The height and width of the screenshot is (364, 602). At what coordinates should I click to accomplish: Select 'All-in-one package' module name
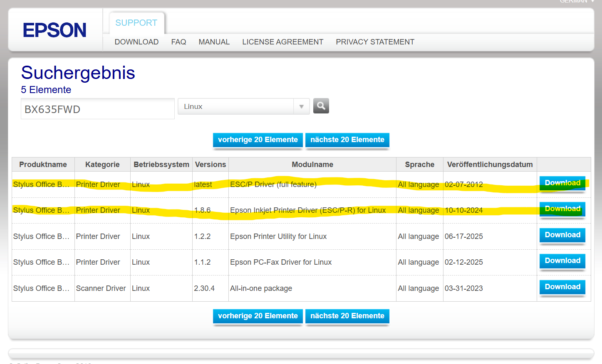point(261,288)
